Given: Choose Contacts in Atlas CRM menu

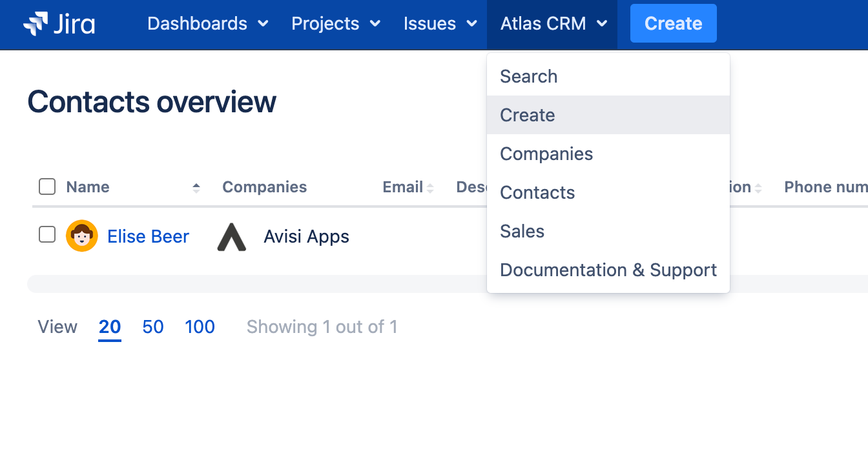Looking at the screenshot, I should click(608, 192).
